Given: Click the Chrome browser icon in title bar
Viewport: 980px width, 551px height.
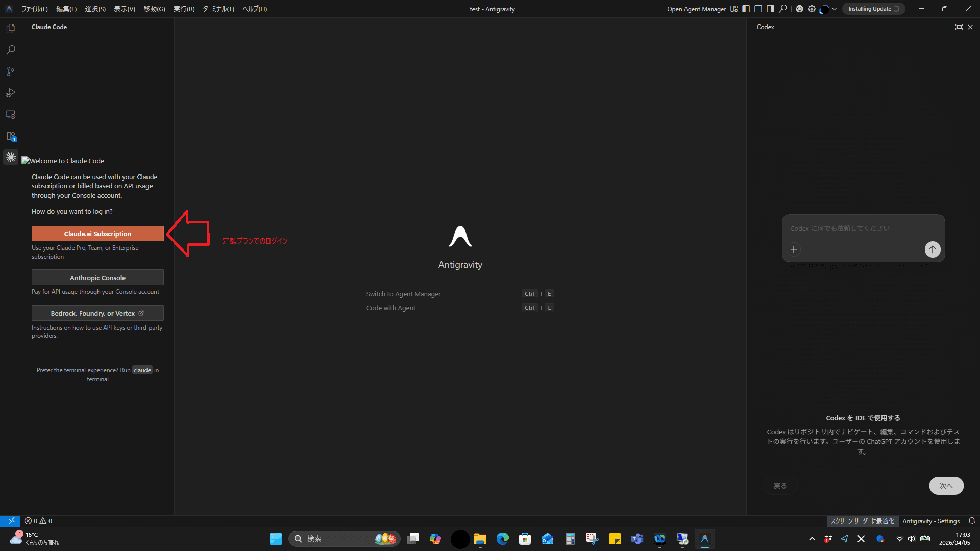Looking at the screenshot, I should point(799,9).
